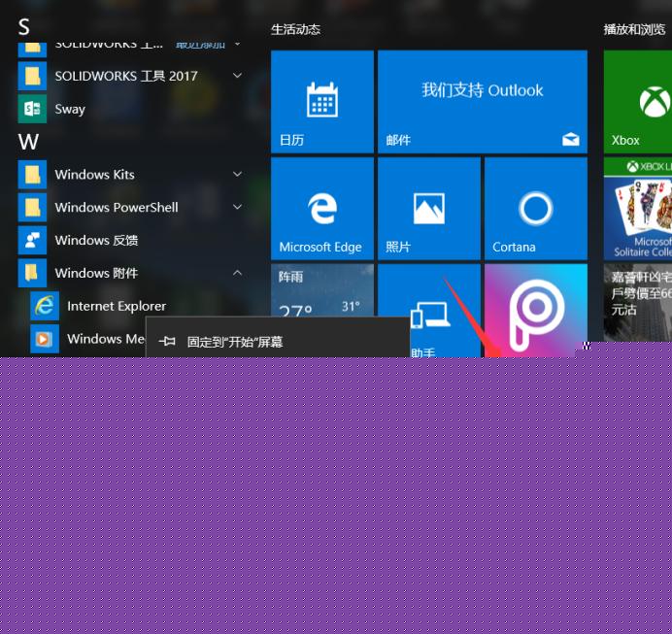Jump to letter S section header
The width and height of the screenshot is (672, 634).
coord(24,26)
